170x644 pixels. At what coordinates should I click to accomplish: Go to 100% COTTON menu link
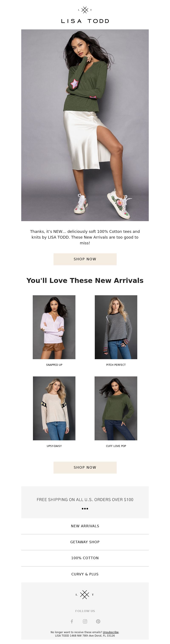pyautogui.click(x=85, y=558)
